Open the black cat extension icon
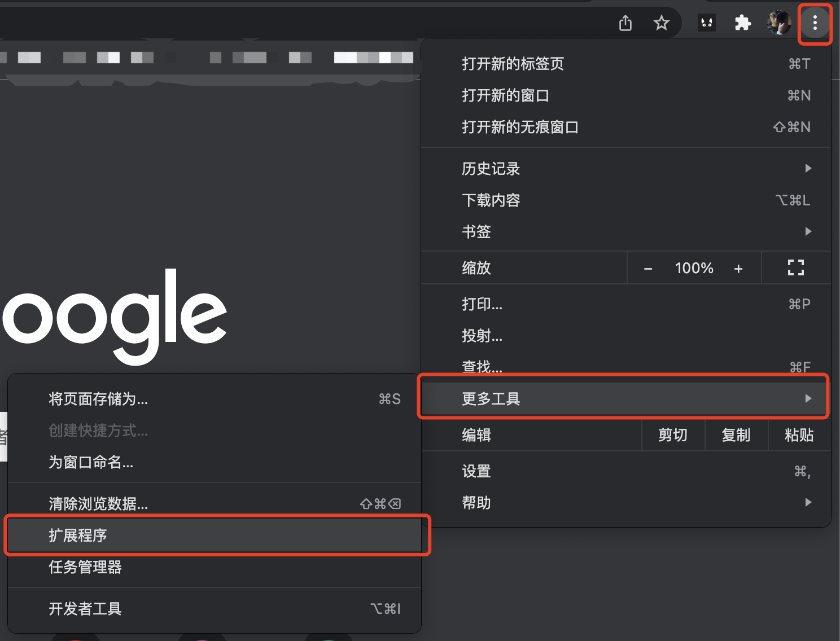This screenshot has width=840, height=641. (706, 23)
